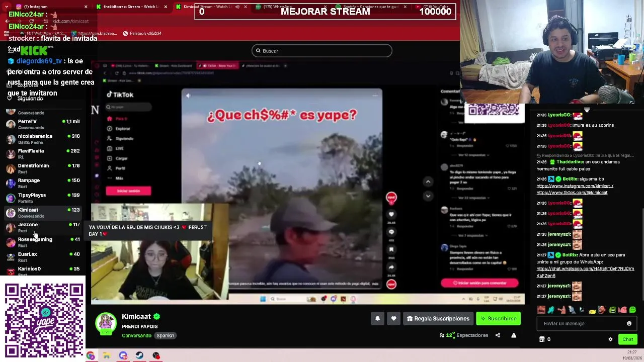Click Regala Suscripciones button
The height and width of the screenshot is (362, 644).
point(438,318)
